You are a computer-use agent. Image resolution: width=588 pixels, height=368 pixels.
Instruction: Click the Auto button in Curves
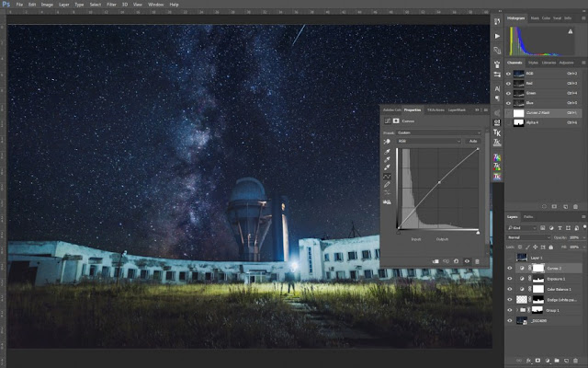473,141
